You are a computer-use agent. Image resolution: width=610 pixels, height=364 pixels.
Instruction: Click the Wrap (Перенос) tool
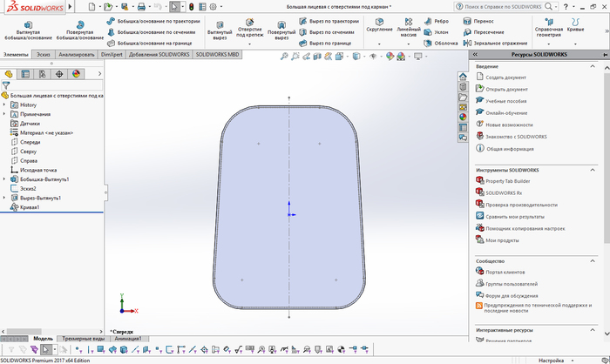(478, 22)
